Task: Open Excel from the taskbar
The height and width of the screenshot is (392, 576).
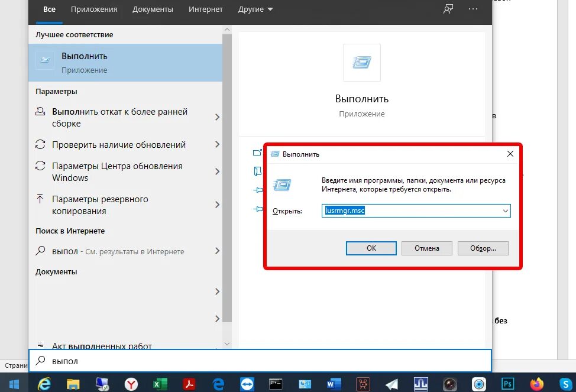Action: tap(160, 383)
